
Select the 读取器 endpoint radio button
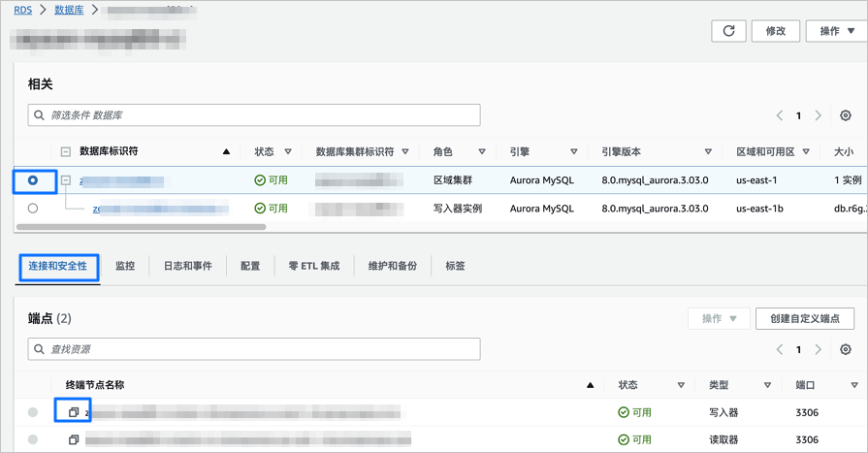click(x=33, y=439)
